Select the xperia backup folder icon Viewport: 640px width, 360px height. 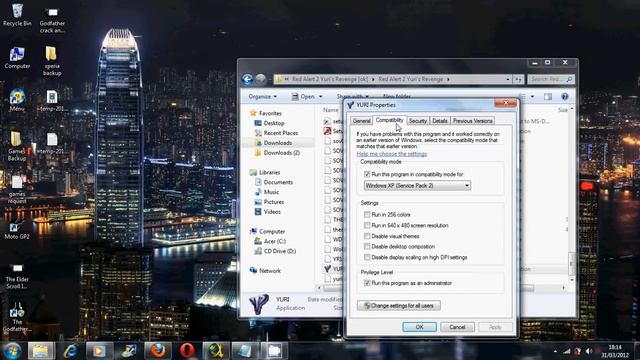[x=52, y=60]
